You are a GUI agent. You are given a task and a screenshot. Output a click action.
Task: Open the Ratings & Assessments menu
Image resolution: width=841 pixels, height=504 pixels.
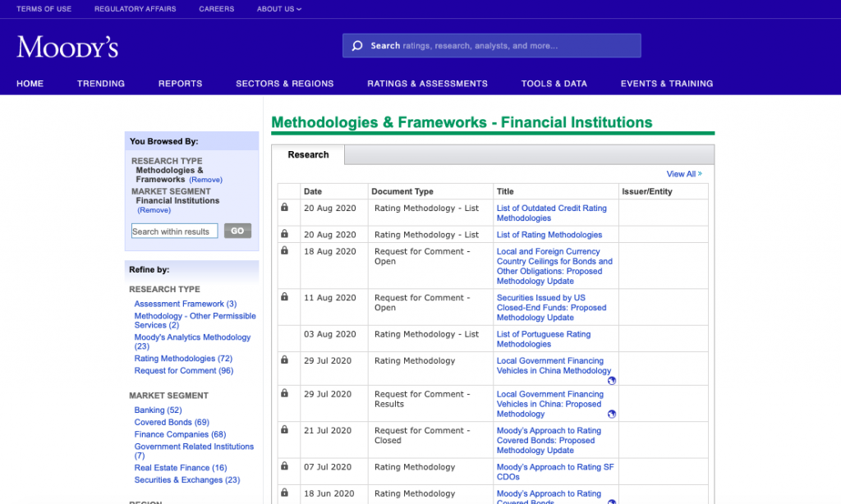tap(427, 84)
